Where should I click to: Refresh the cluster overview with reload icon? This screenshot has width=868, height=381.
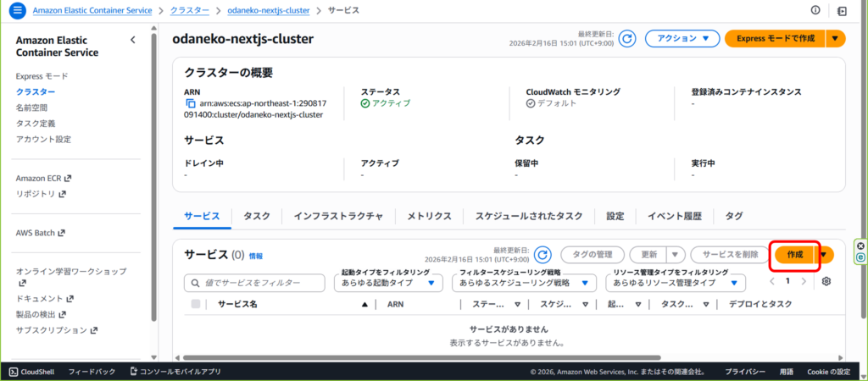tap(626, 38)
